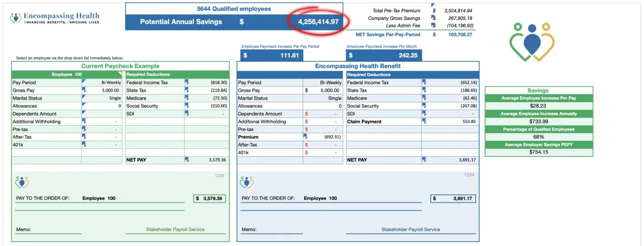This screenshot has height=246, width=644.
Task: Click the small logo on the green paycheck
Action: (x=21, y=183)
